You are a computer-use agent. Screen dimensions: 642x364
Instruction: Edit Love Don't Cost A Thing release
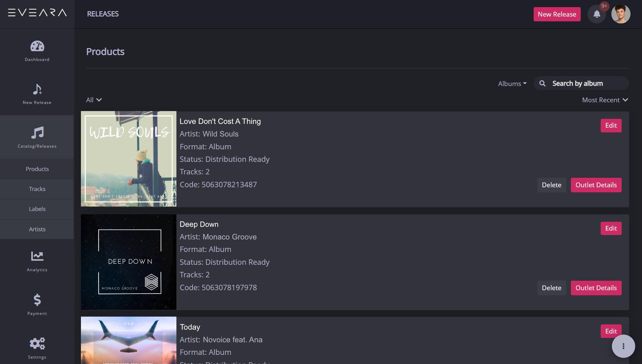pos(611,126)
